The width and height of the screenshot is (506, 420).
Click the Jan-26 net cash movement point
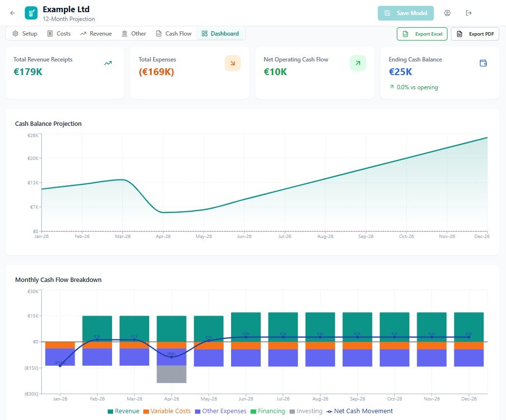60,365
